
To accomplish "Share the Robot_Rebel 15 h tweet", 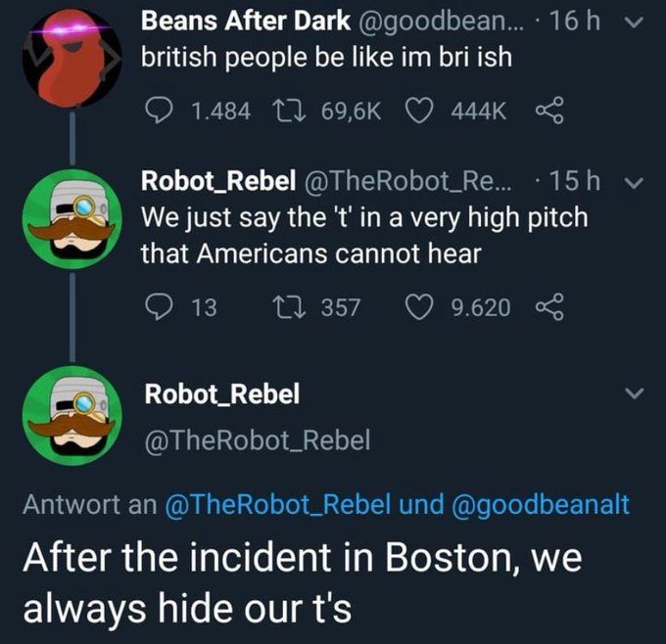I will tap(549, 306).
